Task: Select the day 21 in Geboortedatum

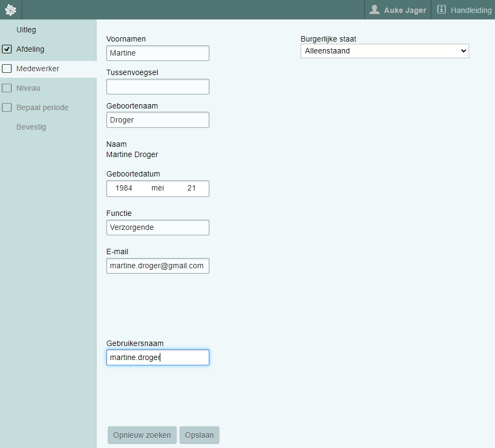Action: click(192, 188)
